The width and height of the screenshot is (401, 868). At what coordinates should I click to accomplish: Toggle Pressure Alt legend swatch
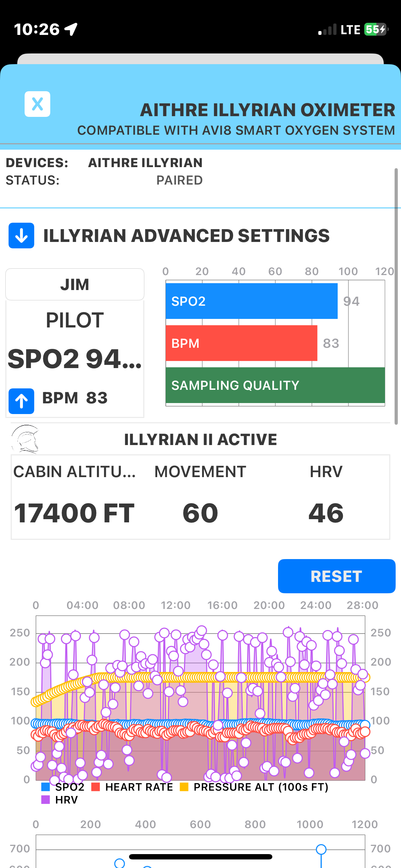click(184, 787)
